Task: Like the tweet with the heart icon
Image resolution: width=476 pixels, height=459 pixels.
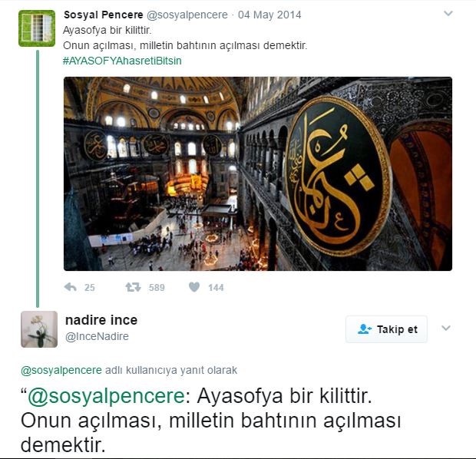Action: (x=194, y=287)
